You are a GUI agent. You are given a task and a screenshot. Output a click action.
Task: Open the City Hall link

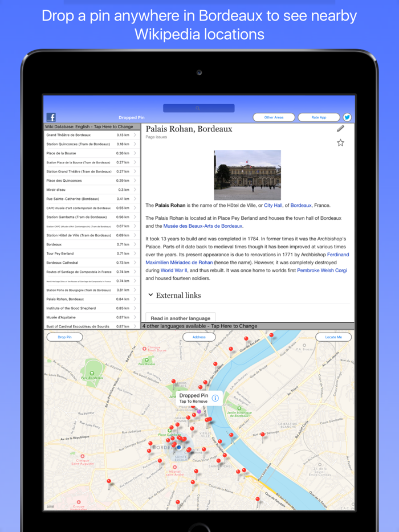273,205
